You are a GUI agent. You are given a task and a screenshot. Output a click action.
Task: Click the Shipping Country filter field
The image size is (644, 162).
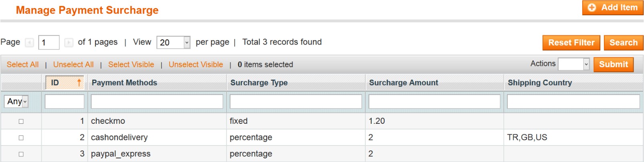coord(573,101)
